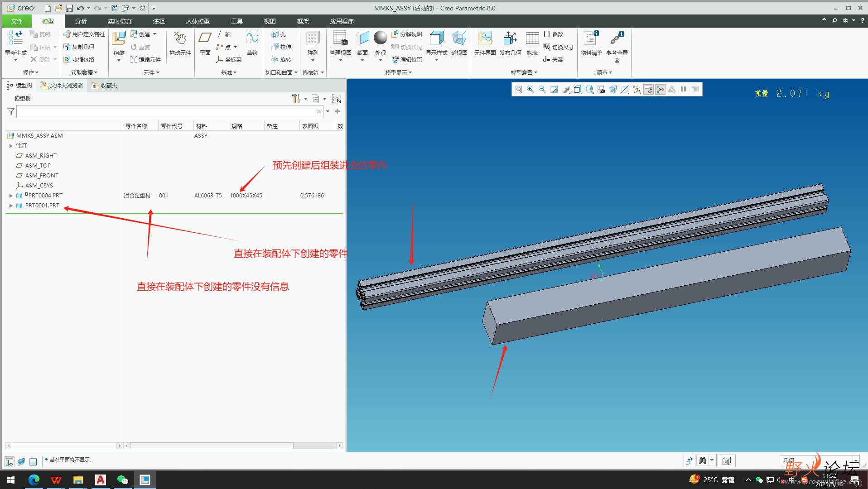868x489 pixels.
Task: Toggle spin center display in graphics toolbar
Action: click(x=660, y=90)
